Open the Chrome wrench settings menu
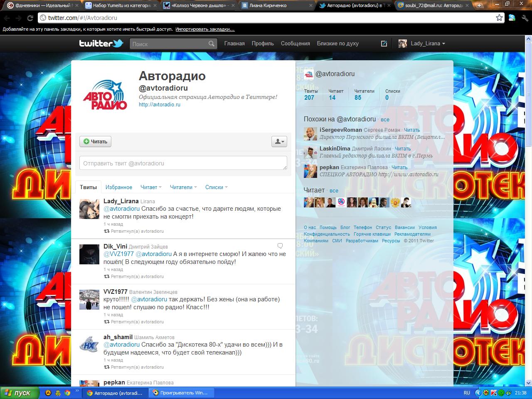This screenshot has width=532, height=399. pos(524,17)
